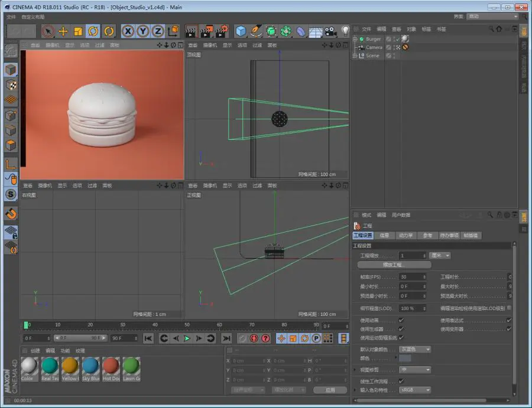Screen dimensions: 532x408
Task: Expand the Scene object tree node
Action: 355,56
